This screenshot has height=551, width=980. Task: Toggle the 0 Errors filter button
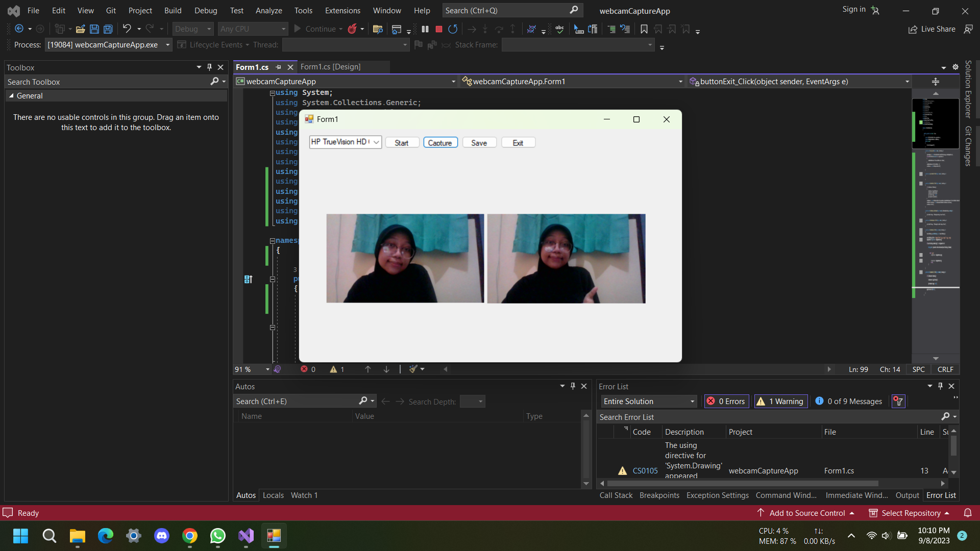point(726,402)
